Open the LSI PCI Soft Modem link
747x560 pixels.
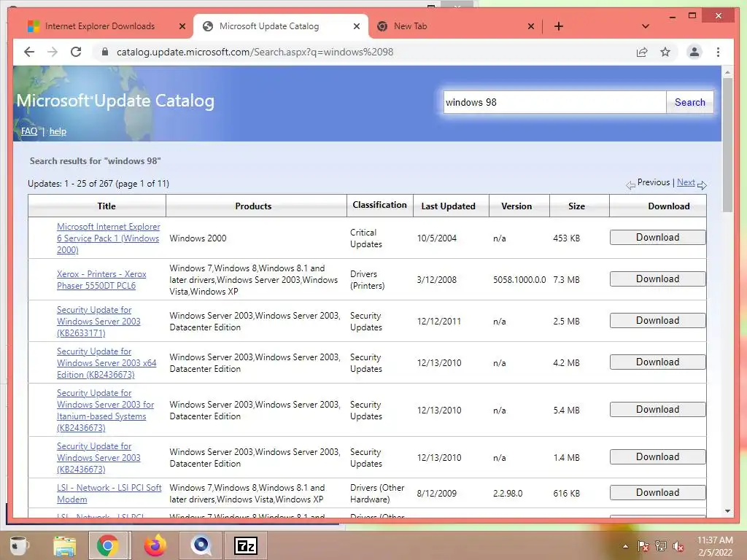[109, 494]
